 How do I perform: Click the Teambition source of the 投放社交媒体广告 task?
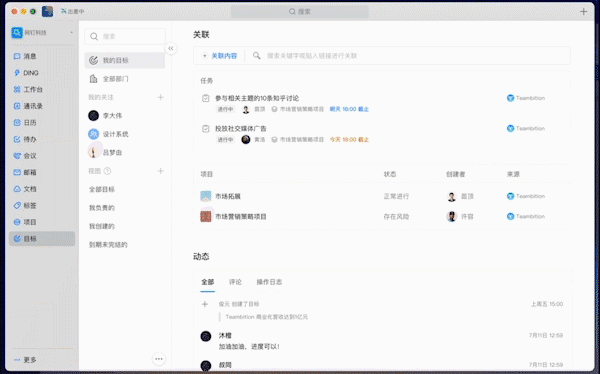pyautogui.click(x=526, y=128)
